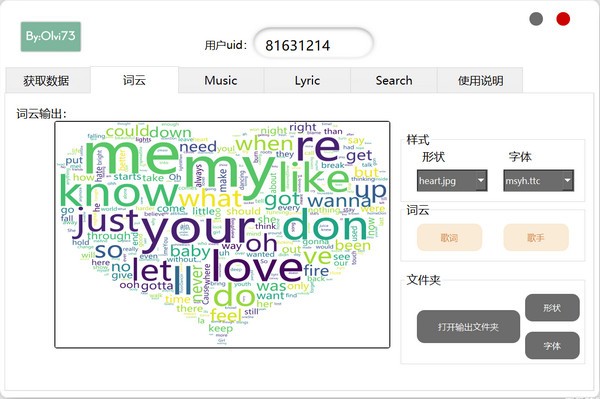Click the user uid input field
Viewport: 600px width, 399px height.
pyautogui.click(x=313, y=43)
